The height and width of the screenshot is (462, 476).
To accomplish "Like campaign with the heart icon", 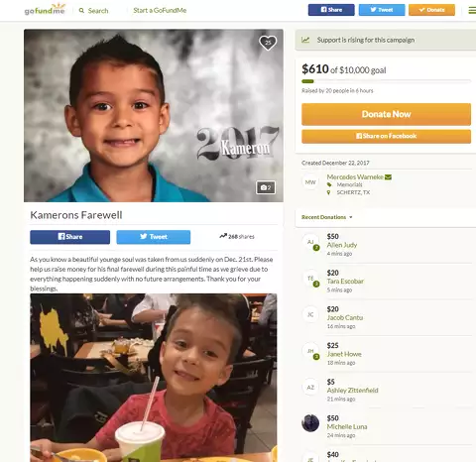I will click(x=268, y=43).
